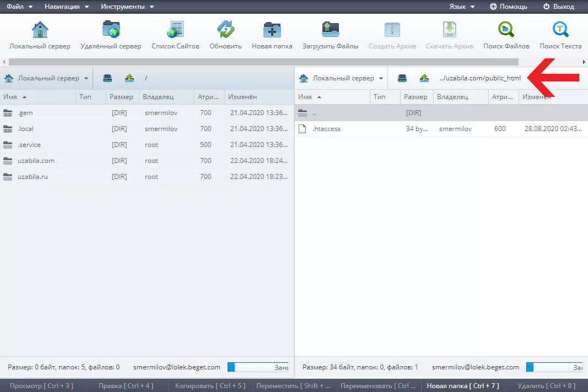The height and width of the screenshot is (392, 588).
Task: Create a folder with Новая папка toolbar icon
Action: 272,30
